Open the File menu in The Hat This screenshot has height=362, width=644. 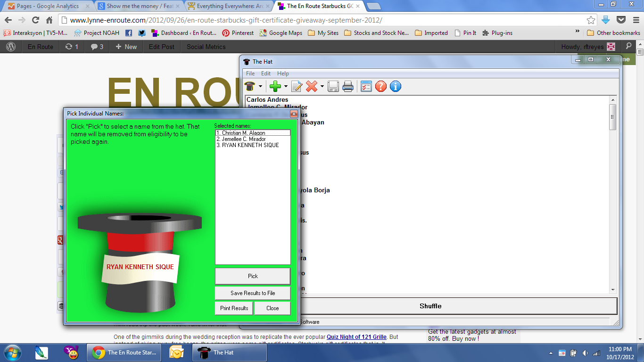click(250, 74)
